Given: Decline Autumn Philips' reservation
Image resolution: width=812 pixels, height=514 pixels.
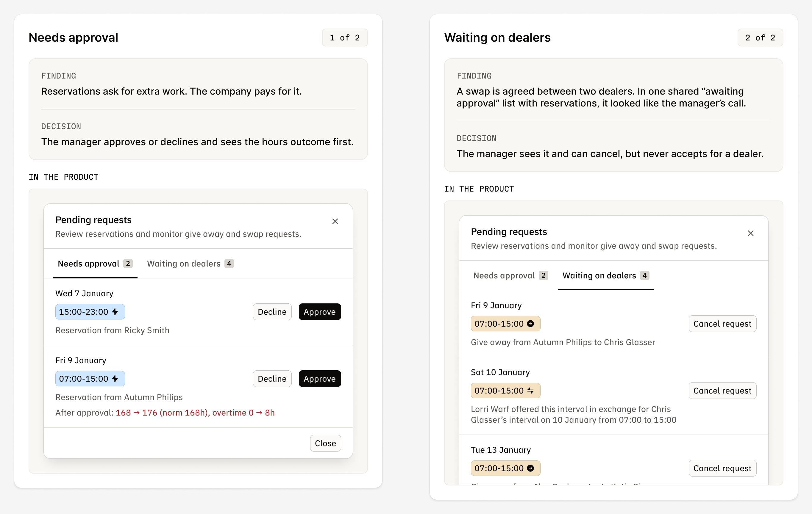Looking at the screenshot, I should point(272,378).
